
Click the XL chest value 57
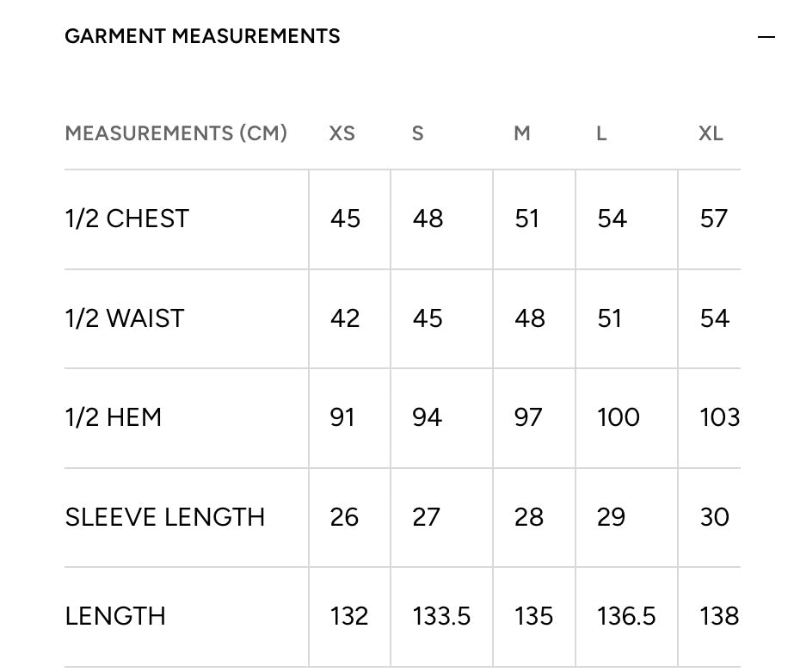coord(714,219)
